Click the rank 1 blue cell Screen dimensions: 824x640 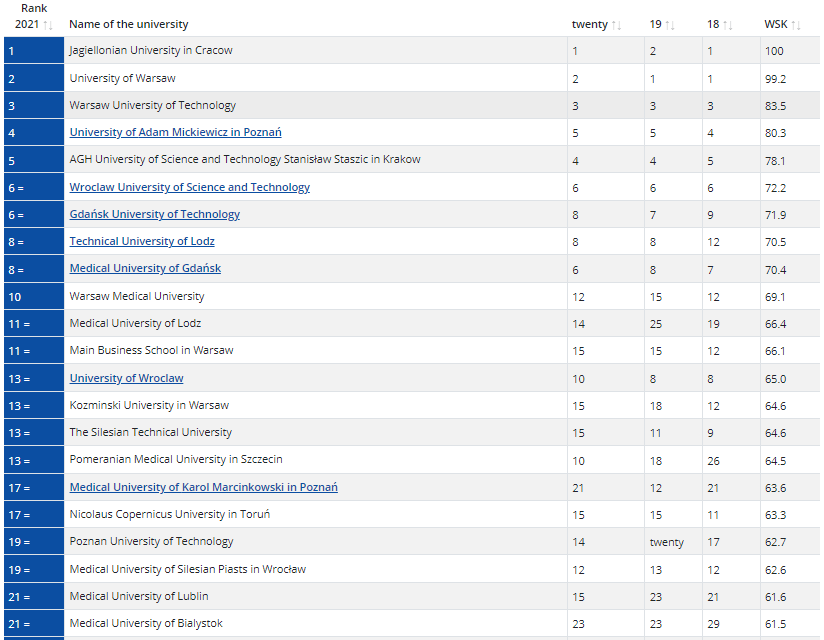click(x=33, y=50)
